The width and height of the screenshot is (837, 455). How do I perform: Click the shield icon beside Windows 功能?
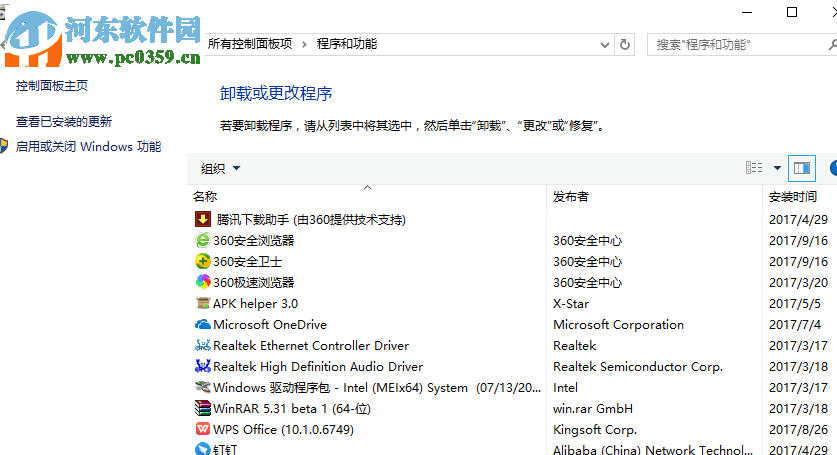tap(4, 146)
